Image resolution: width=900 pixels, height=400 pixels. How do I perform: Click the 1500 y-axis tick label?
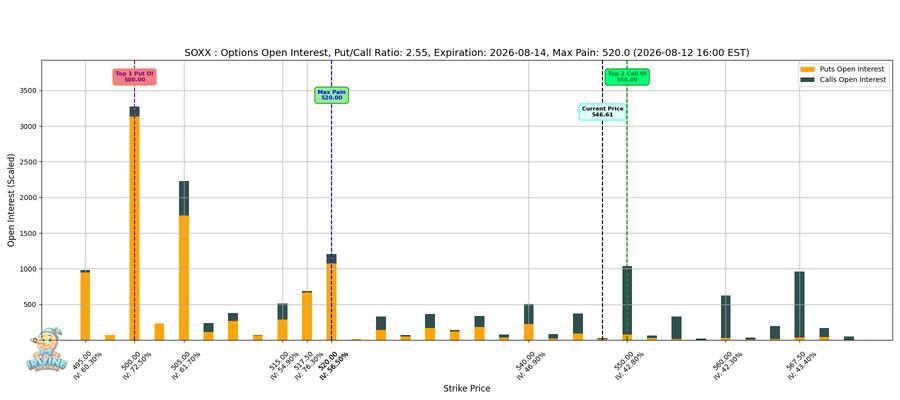[x=28, y=234]
